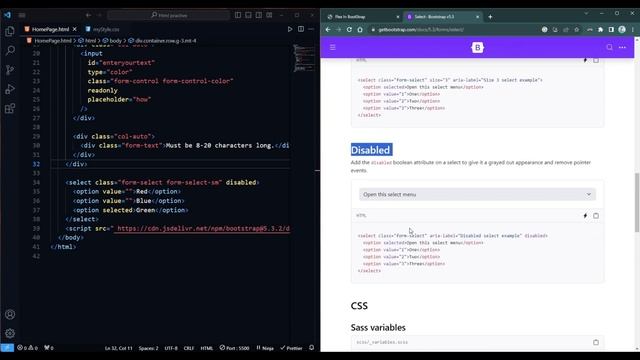The width and height of the screenshot is (640, 360).
Task: Close the Flex in Bootstrap browser tab
Action: point(398,17)
